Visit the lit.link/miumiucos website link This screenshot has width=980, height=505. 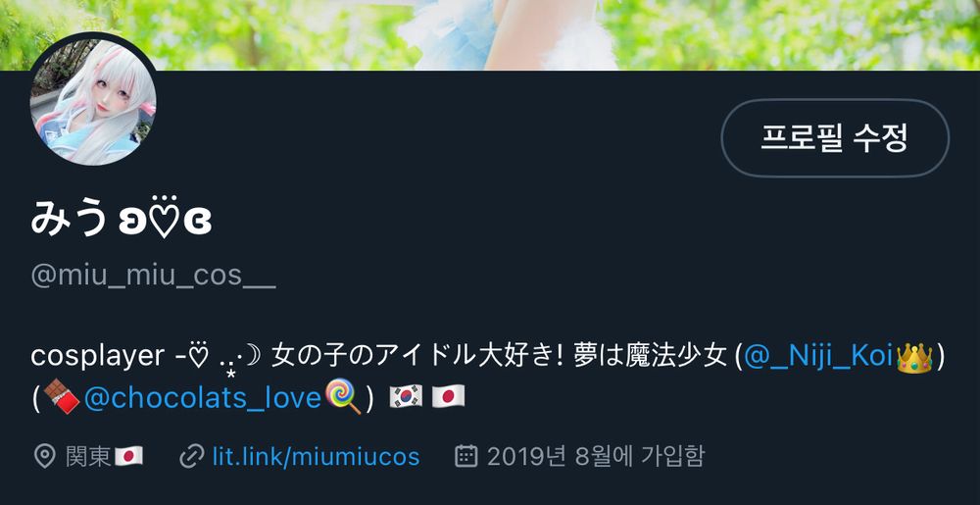[316, 456]
